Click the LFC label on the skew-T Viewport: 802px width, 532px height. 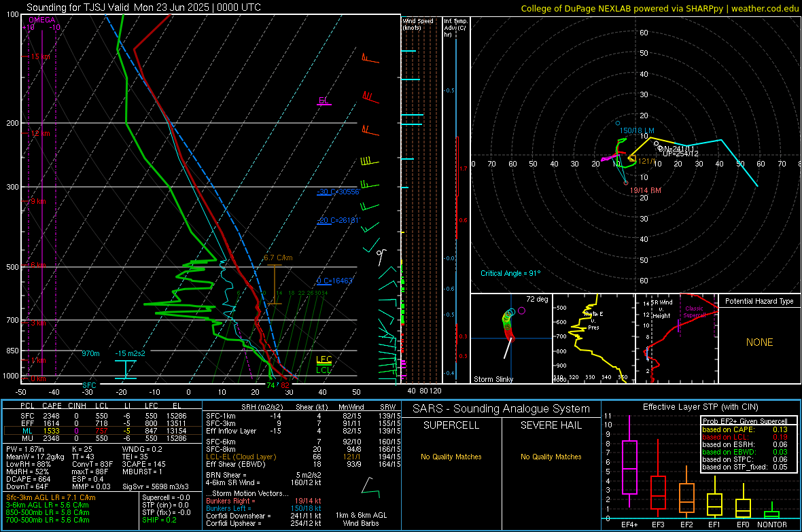[324, 359]
